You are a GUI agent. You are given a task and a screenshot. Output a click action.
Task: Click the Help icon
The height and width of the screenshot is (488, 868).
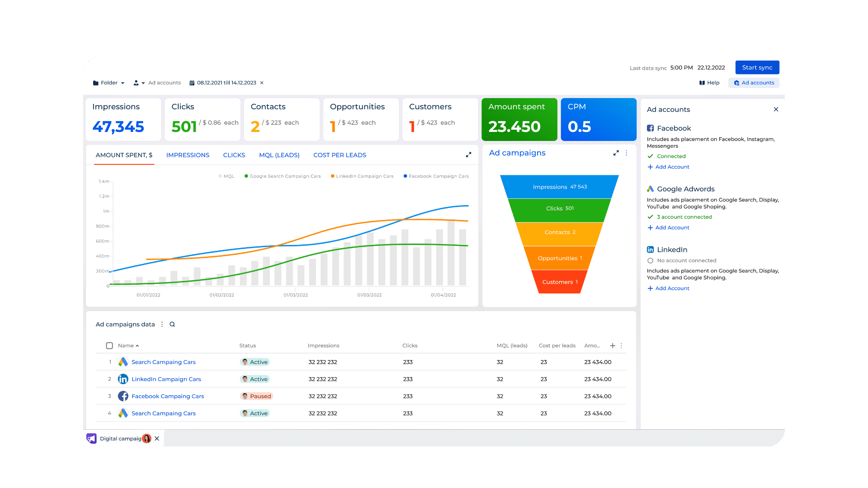[702, 83]
